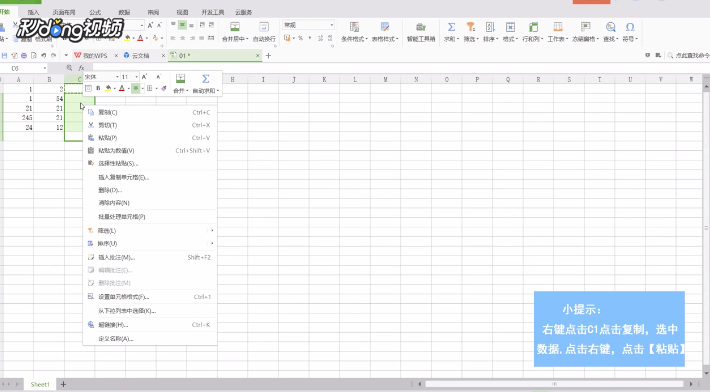Click the Bold button in the mini toolbar

(98, 88)
